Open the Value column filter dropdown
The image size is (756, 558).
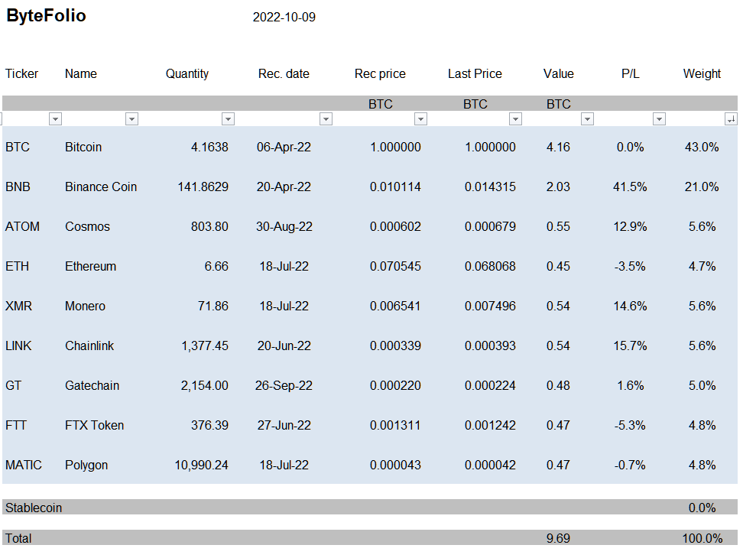(x=587, y=119)
